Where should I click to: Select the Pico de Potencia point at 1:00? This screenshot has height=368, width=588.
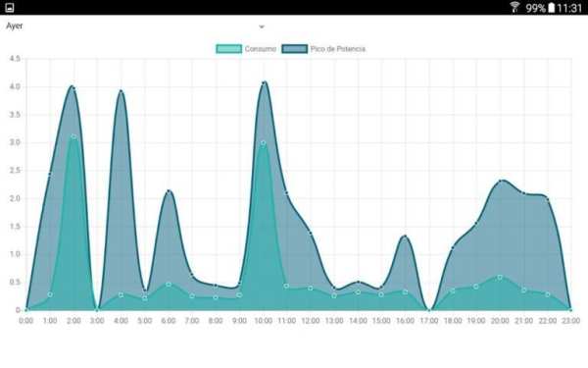click(x=50, y=174)
